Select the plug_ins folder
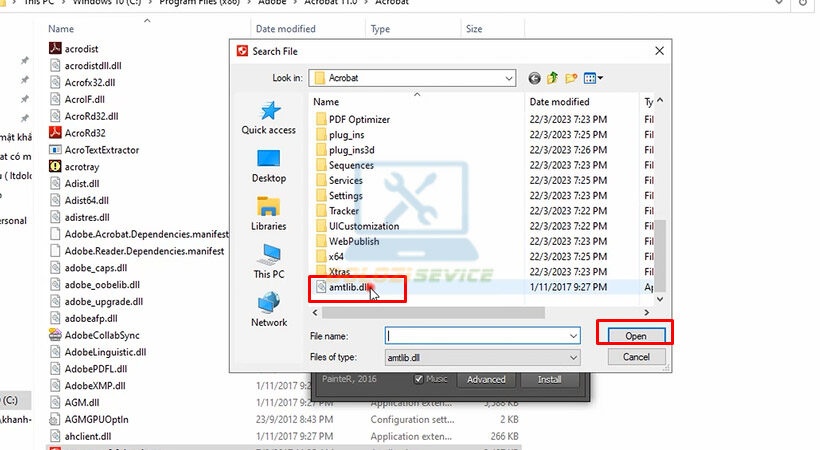 click(x=340, y=134)
